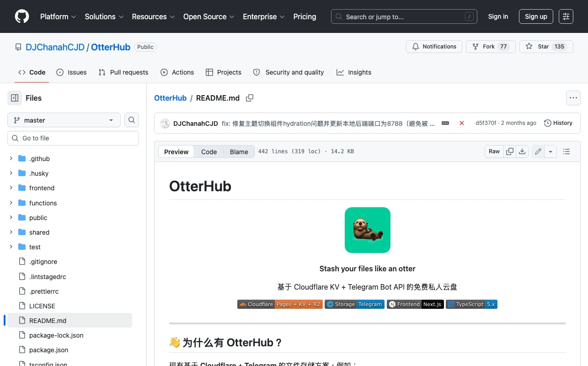The height and width of the screenshot is (366, 588).
Task: Open the master branch selector
Action: pos(64,120)
